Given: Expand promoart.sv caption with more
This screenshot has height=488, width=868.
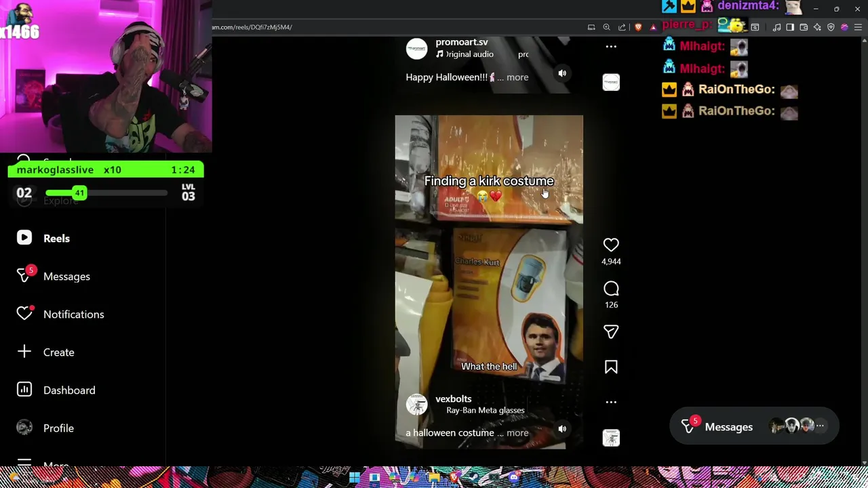Looking at the screenshot, I should point(517,77).
